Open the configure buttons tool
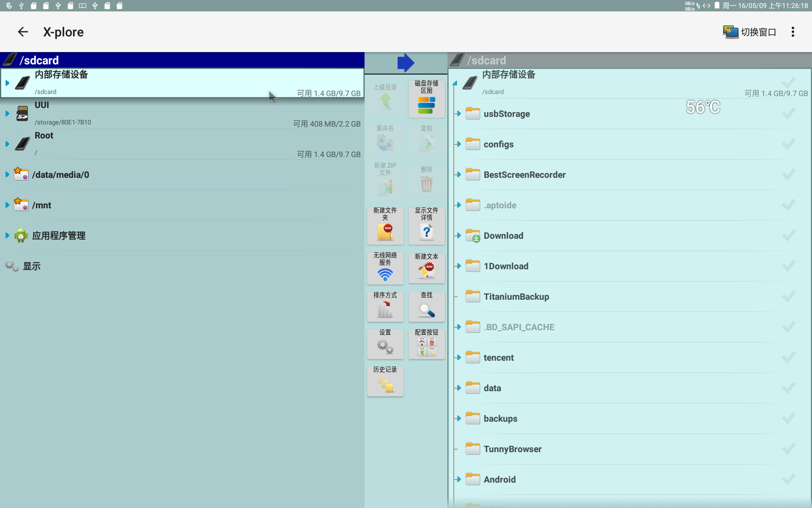The width and height of the screenshot is (812, 508). 426,343
